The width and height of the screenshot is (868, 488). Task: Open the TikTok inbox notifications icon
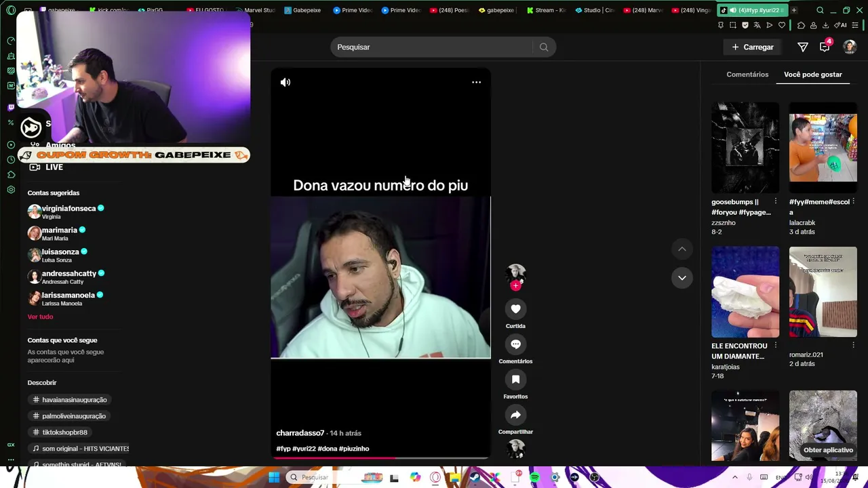(x=825, y=47)
